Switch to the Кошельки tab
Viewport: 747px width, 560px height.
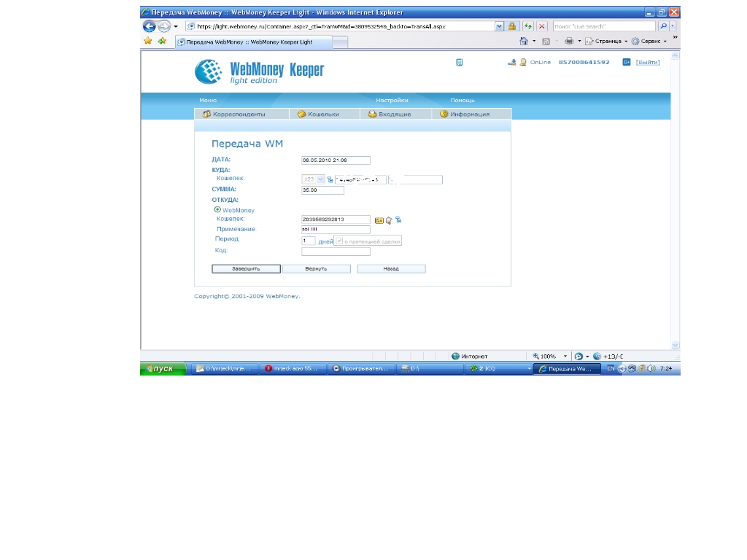point(325,114)
